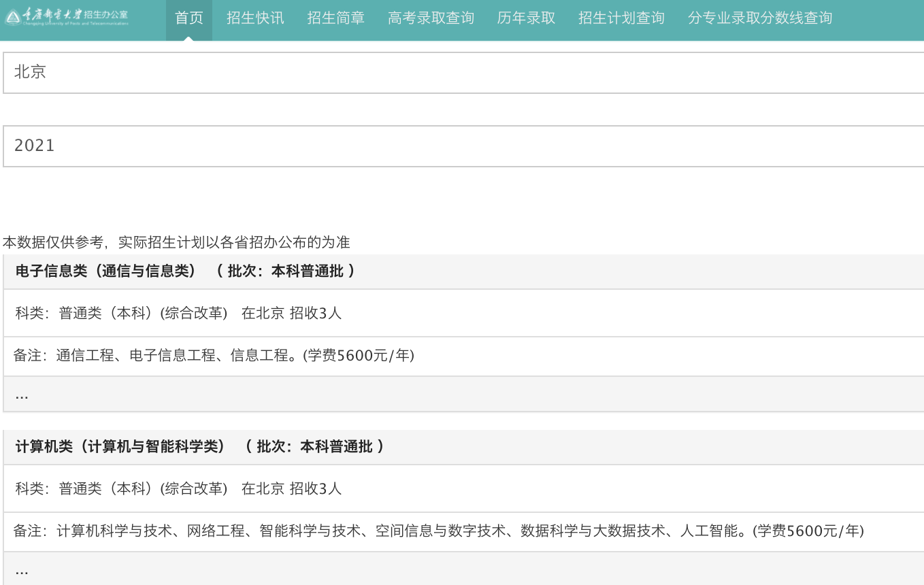The image size is (924, 585).
Task: Open the 招生简章 page
Action: (335, 18)
